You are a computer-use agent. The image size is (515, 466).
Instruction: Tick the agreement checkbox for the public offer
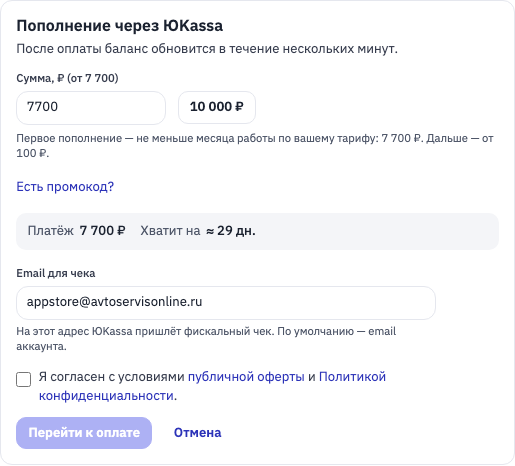(24, 379)
